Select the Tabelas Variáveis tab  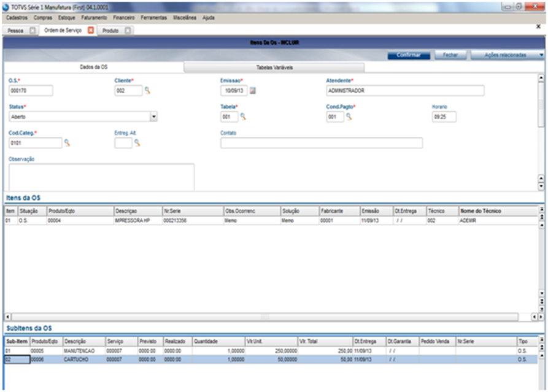pos(274,67)
